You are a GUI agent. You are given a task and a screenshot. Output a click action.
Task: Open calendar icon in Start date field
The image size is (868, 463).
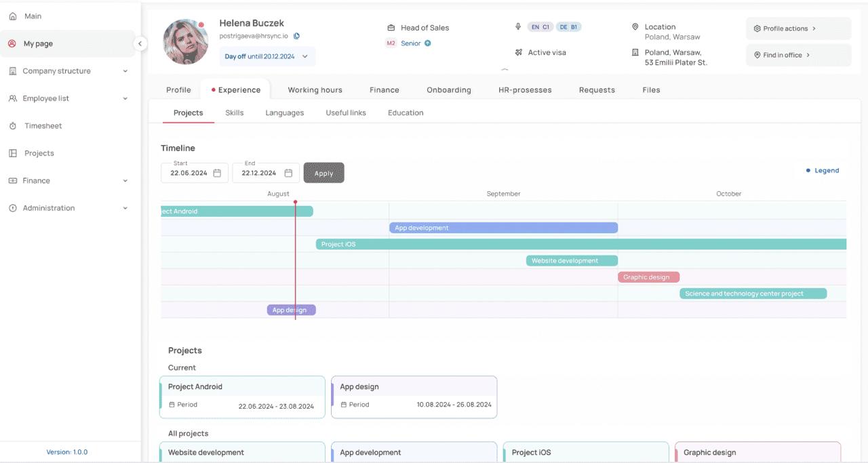coord(217,173)
